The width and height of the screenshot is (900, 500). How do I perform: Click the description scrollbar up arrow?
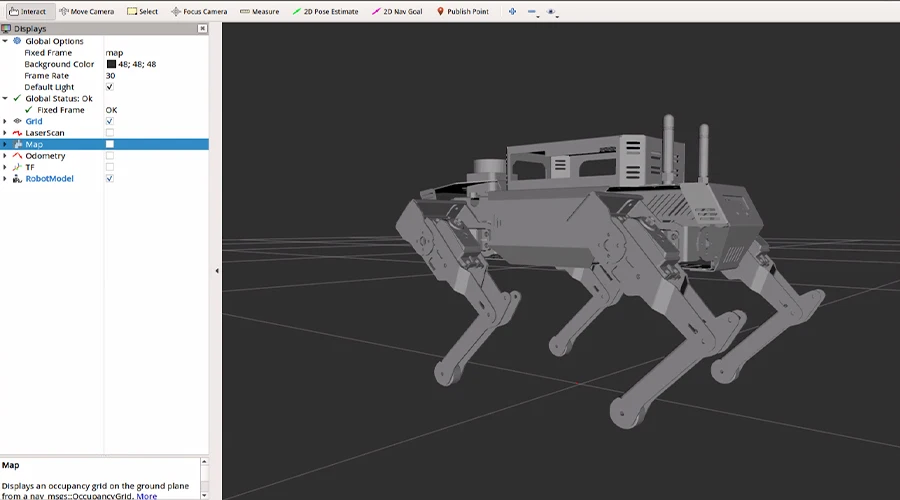pyautogui.click(x=204, y=462)
